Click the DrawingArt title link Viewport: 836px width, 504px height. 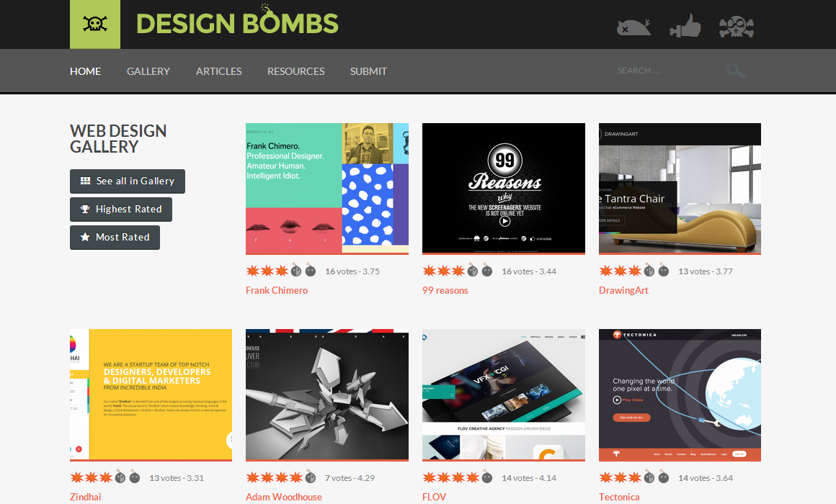click(x=623, y=290)
